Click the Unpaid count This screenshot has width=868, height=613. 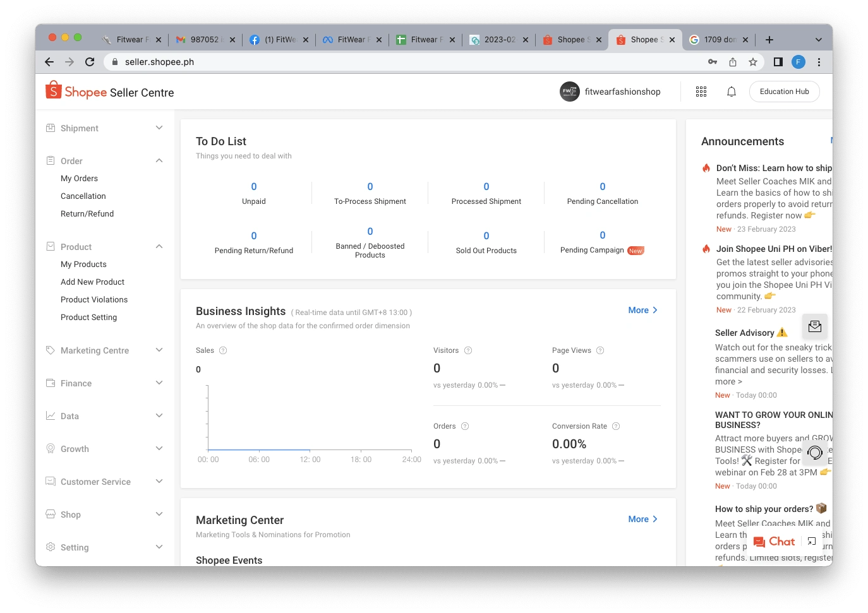(x=254, y=187)
